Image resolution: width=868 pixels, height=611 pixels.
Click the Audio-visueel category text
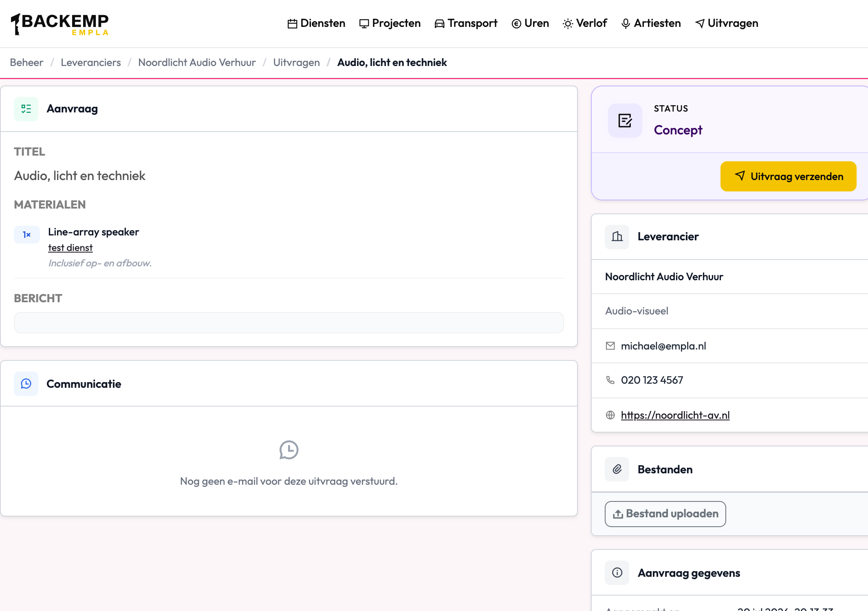point(637,311)
